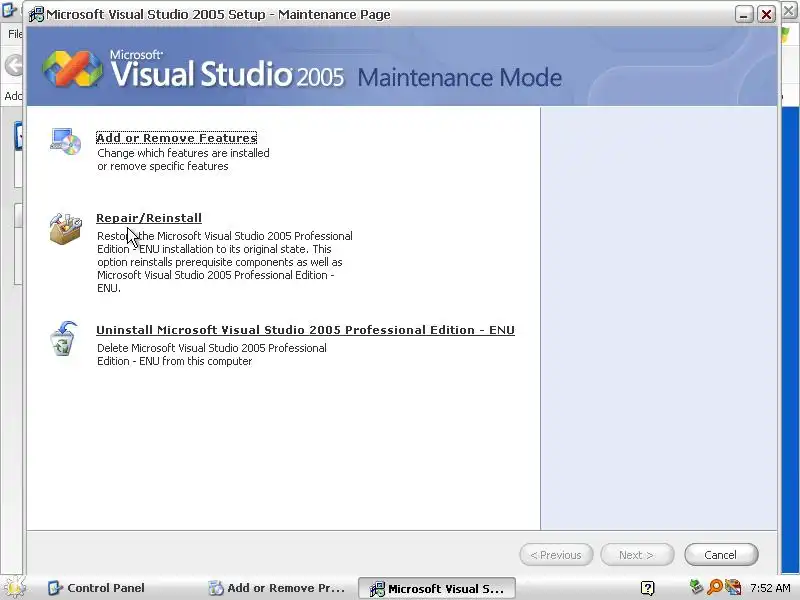Screen dimensions: 800x600
Task: Click the text 'Change which features are installed'
Action: (183, 153)
